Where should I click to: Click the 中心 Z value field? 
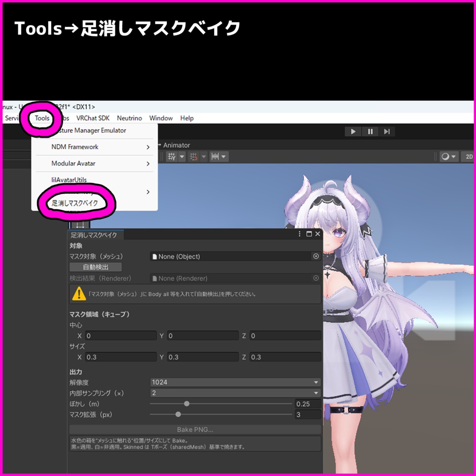point(285,336)
